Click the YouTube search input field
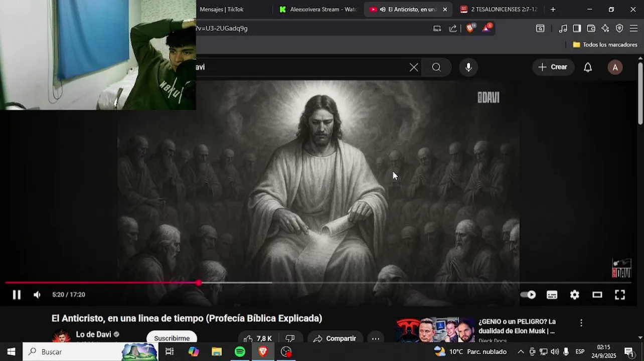This screenshot has height=361, width=644. [x=301, y=67]
